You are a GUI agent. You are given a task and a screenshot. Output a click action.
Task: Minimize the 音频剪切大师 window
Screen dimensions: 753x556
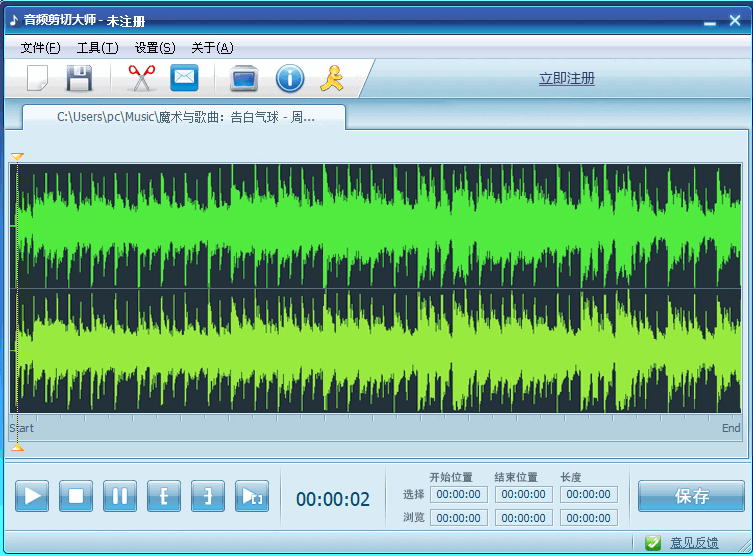[710, 21]
